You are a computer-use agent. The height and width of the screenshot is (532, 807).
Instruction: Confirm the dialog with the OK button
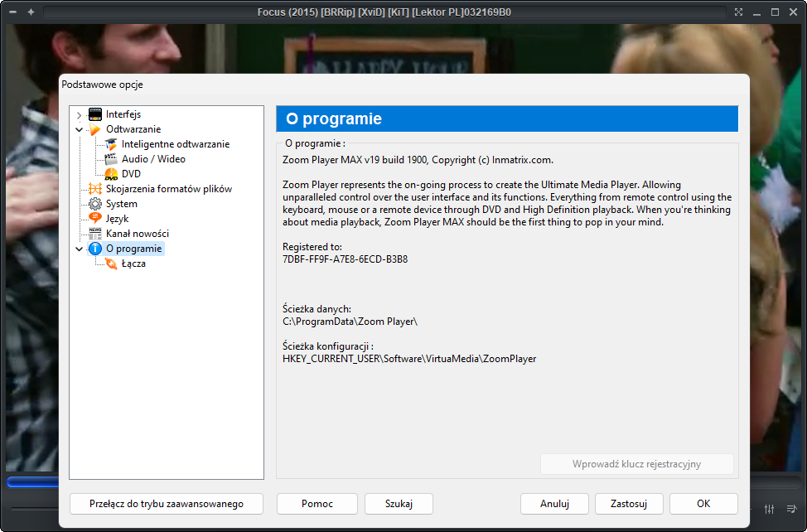703,504
